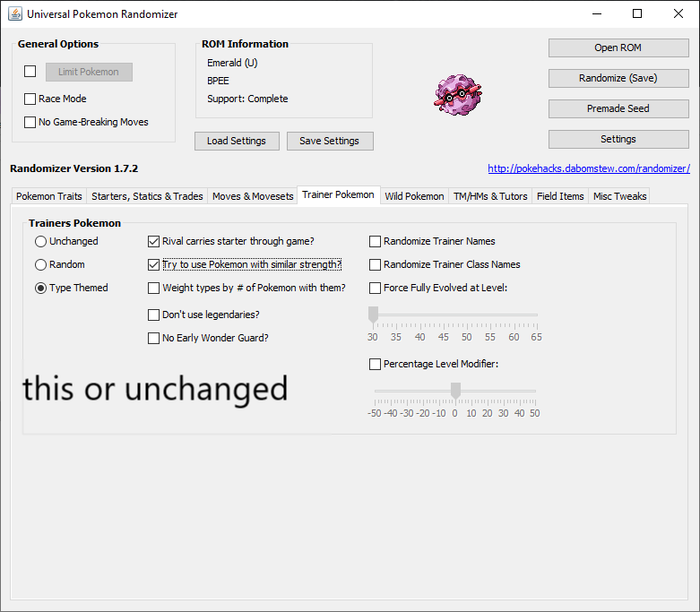700x612 pixels.
Task: Click the 'BPEE' ROM code text
Action: 218,81
